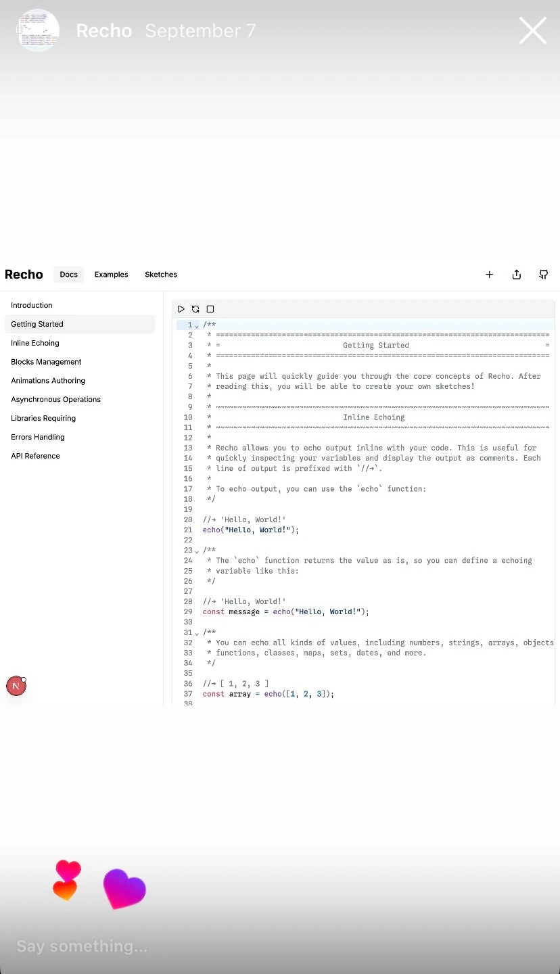Open the Sketches tab
The image size is (560, 974).
pos(161,275)
